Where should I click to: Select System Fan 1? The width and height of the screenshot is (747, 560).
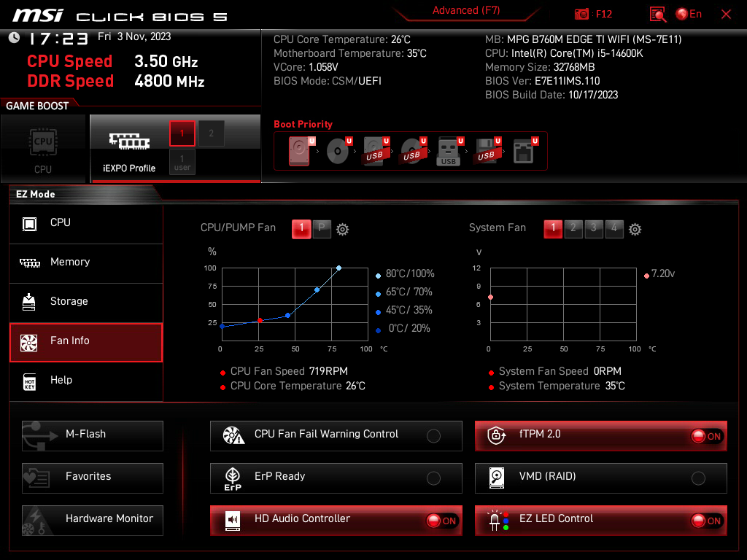553,229
